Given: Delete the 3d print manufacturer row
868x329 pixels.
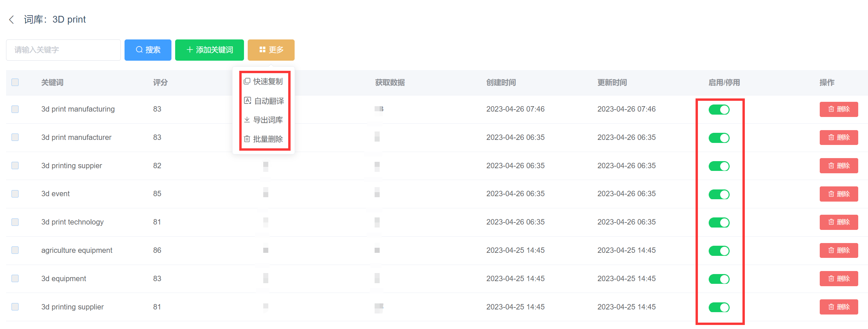Looking at the screenshot, I should (x=839, y=138).
